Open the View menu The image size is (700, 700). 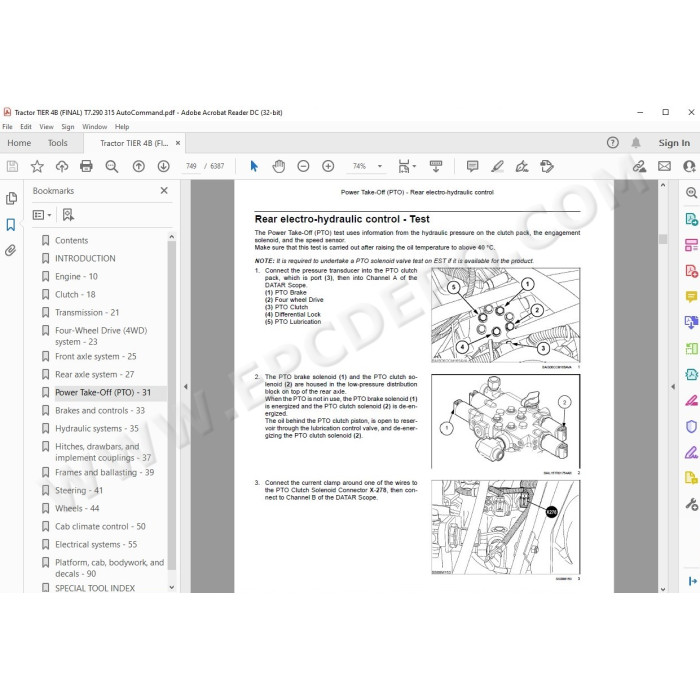click(x=46, y=127)
